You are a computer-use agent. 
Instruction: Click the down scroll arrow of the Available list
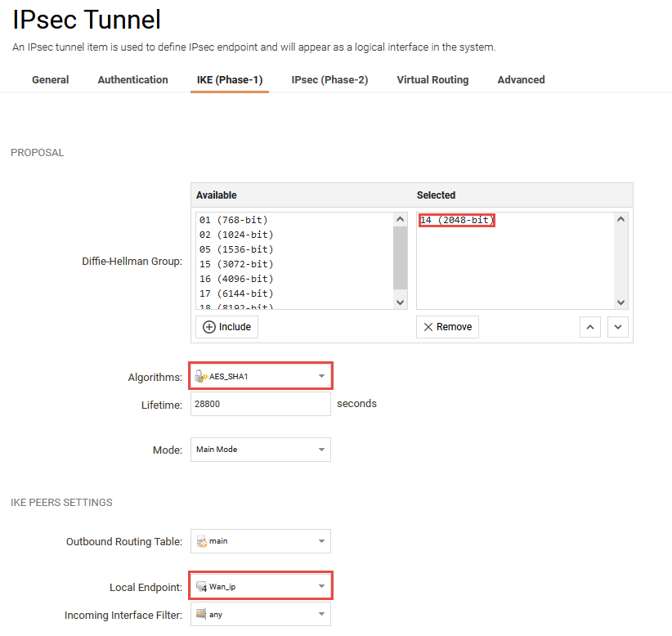[x=400, y=301]
